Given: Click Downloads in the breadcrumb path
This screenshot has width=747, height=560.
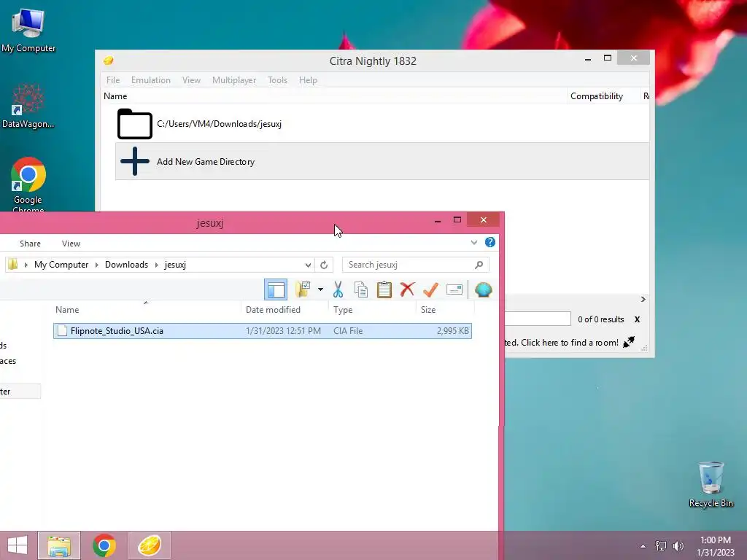Looking at the screenshot, I should click(126, 265).
